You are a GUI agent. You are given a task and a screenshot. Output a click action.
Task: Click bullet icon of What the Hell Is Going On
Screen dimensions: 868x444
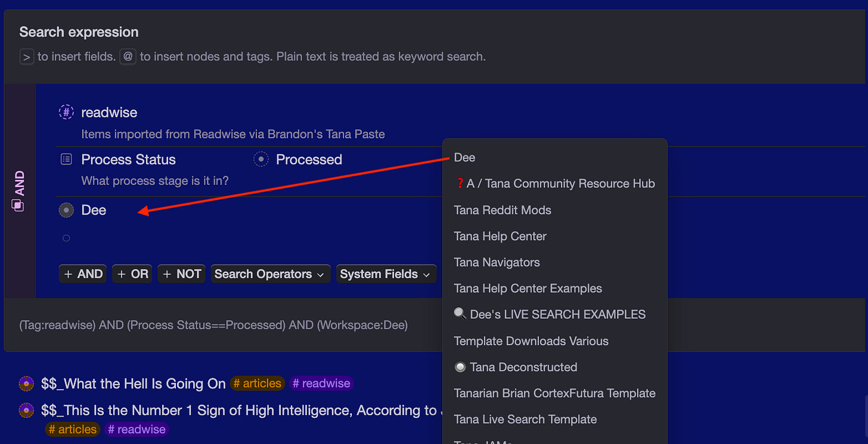click(x=26, y=383)
